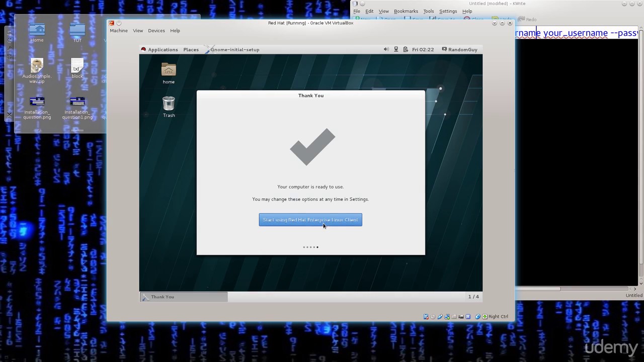Open the VirtualBox View menu
Screen dimensions: 644x362
[x=138, y=31]
